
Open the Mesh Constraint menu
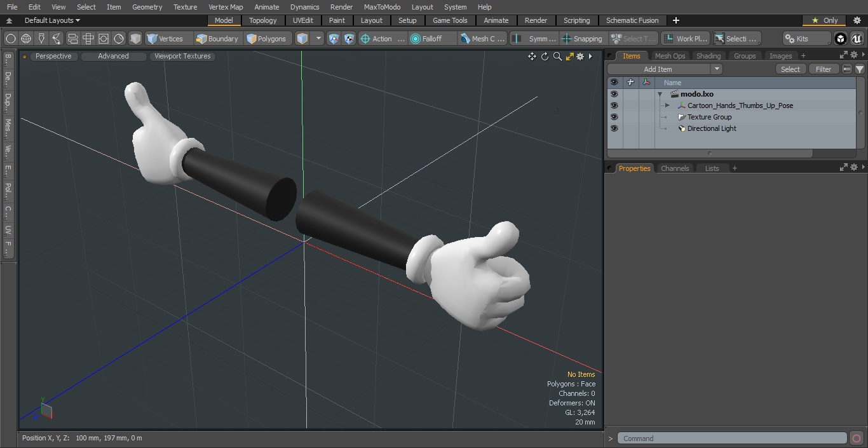(x=483, y=39)
